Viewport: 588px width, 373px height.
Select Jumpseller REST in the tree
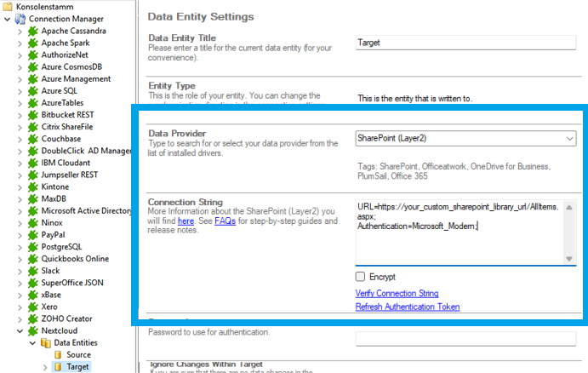70,175
